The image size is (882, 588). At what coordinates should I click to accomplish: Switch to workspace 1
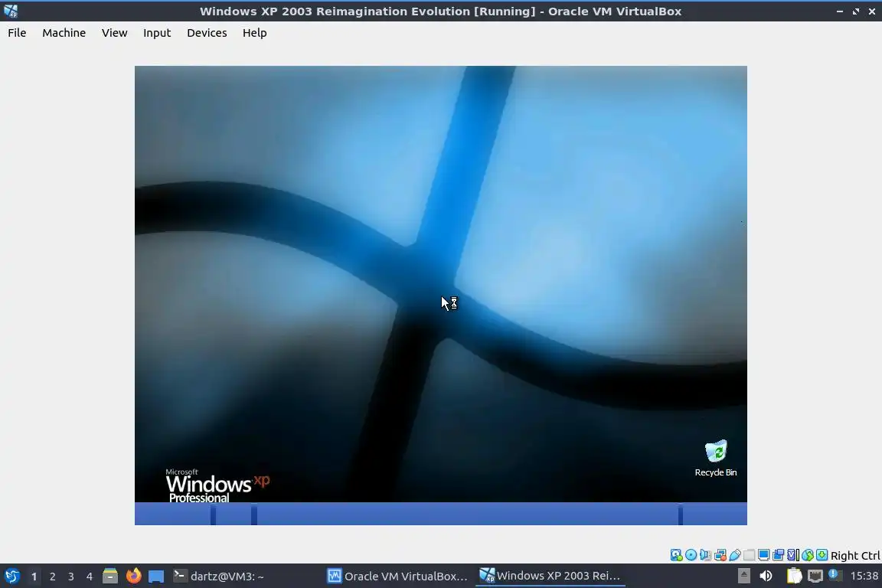click(34, 577)
